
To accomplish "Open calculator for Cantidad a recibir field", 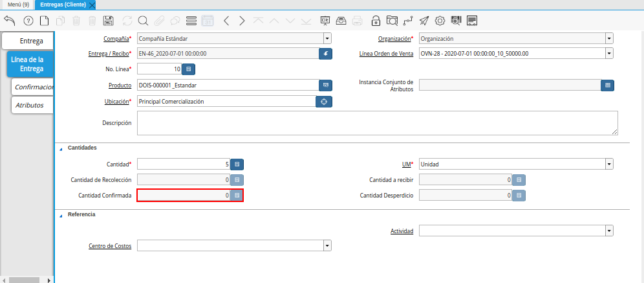I will pyautogui.click(x=519, y=180).
